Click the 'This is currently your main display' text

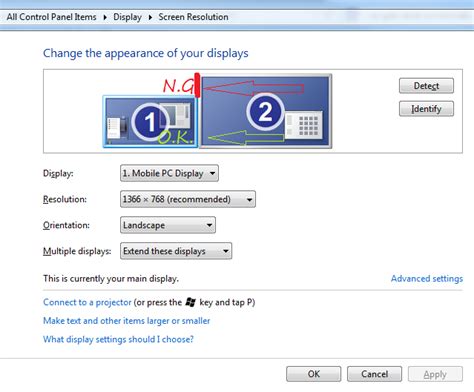(111, 279)
